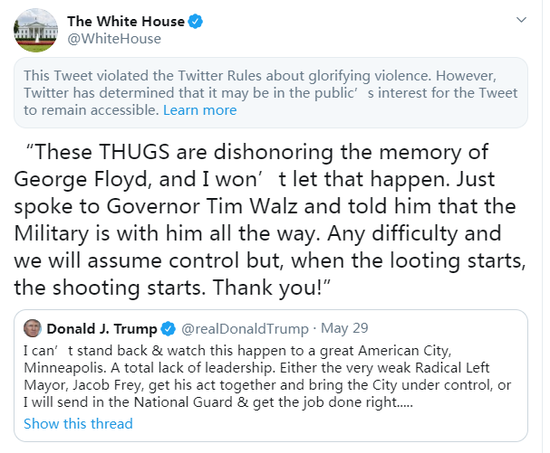Click the May 29 timestamp

[344, 328]
